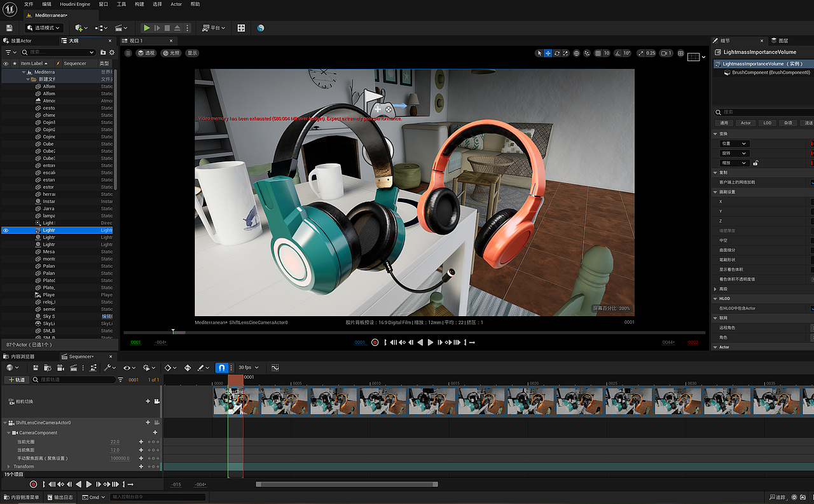The width and height of the screenshot is (814, 504).
Task: Open the 构建 build menu
Action: click(x=139, y=4)
